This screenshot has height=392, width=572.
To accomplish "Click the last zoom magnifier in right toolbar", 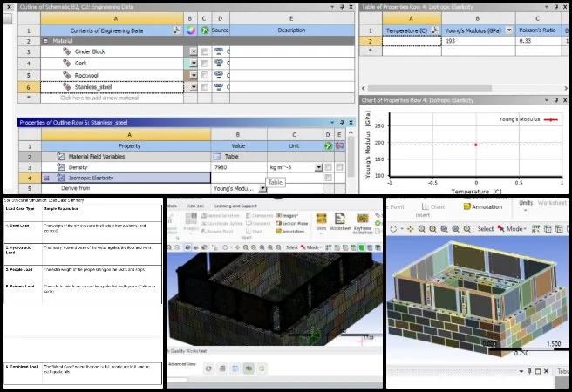I will point(467,229).
